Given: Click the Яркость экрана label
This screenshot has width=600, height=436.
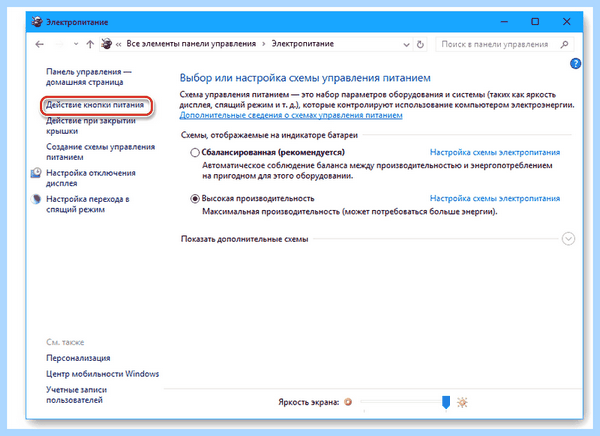Looking at the screenshot, I should (x=308, y=402).
